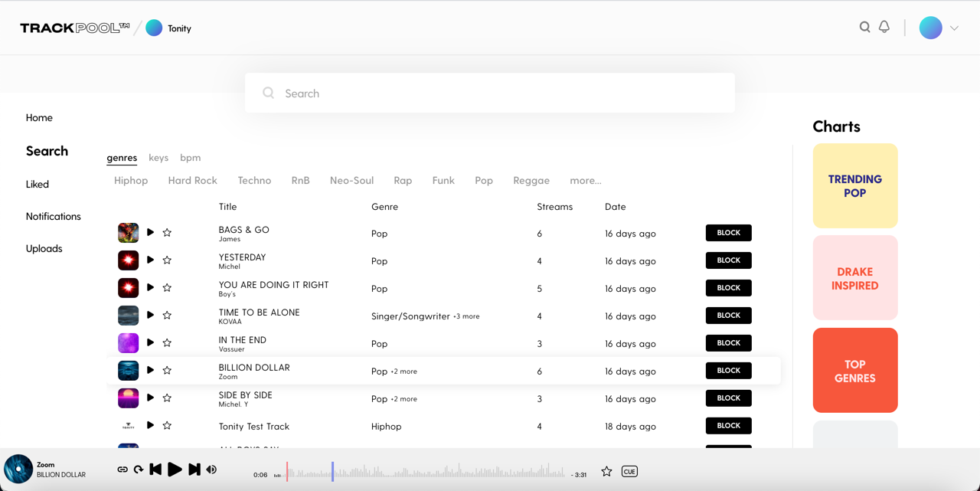Screen dimensions: 980x491
Task: Star the currently playing track in the player
Action: pos(606,471)
